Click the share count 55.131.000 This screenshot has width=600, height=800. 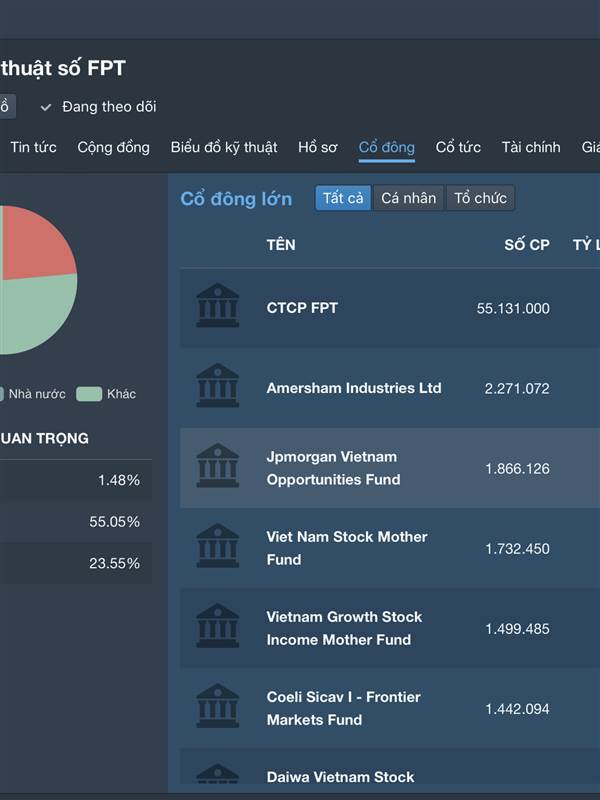coord(513,309)
